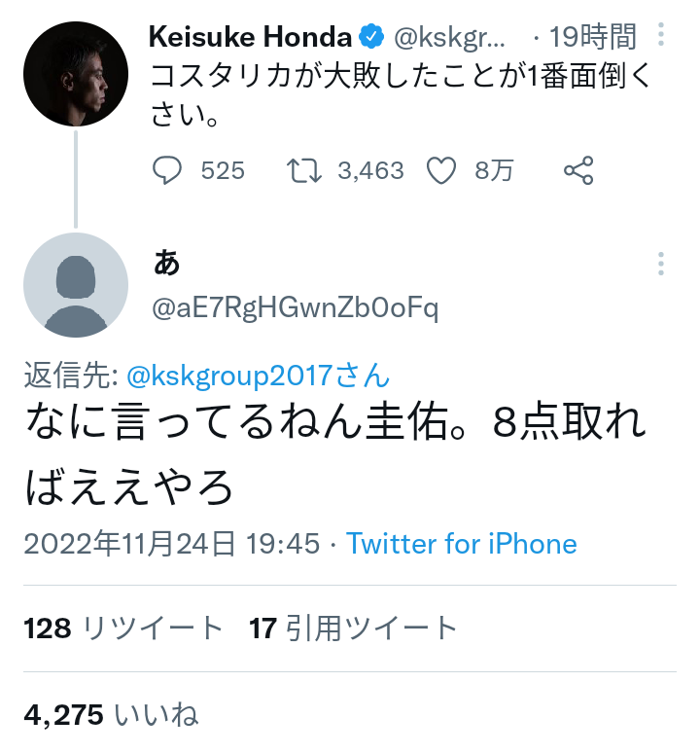Click the @aE7RgHGwnZb0oFq handle

(x=295, y=308)
